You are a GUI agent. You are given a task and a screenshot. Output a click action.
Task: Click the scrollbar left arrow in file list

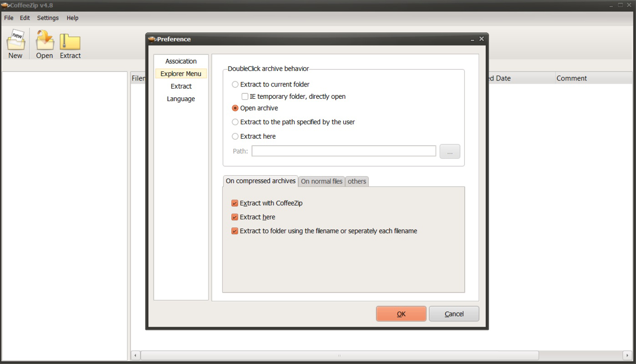tap(135, 355)
